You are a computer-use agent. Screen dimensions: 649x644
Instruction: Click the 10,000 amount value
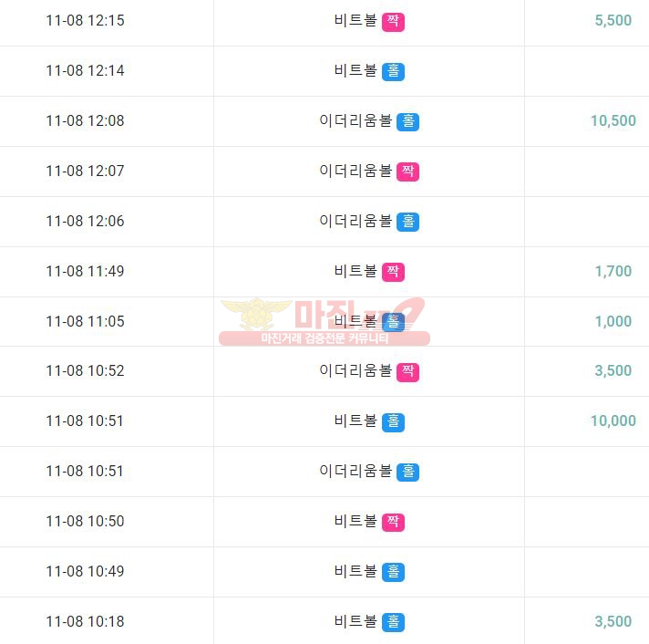[x=613, y=421]
